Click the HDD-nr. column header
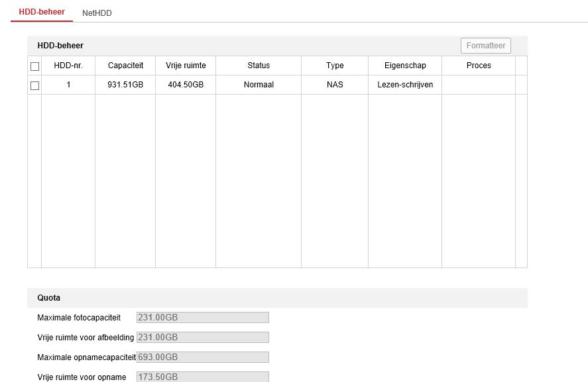This screenshot has height=382, width=588. tap(68, 66)
